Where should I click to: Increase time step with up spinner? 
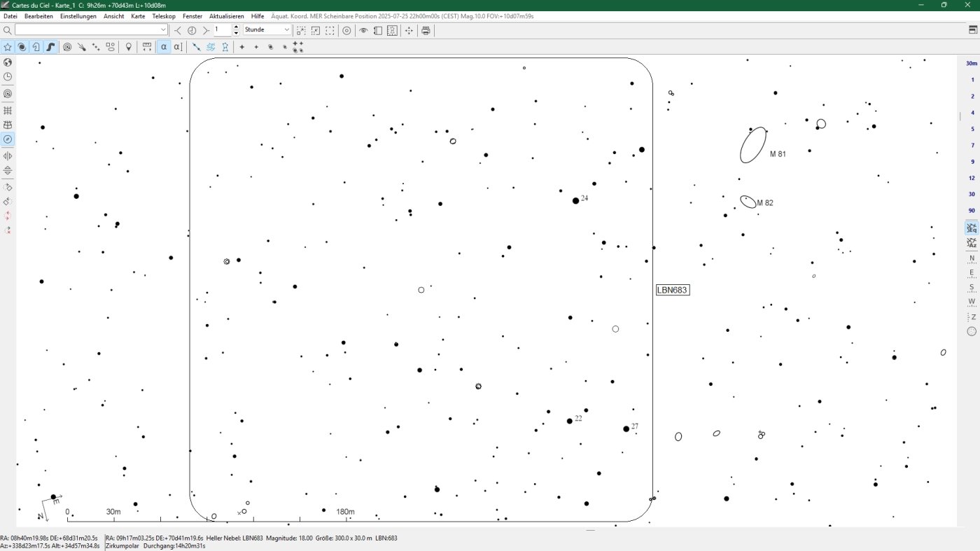236,27
